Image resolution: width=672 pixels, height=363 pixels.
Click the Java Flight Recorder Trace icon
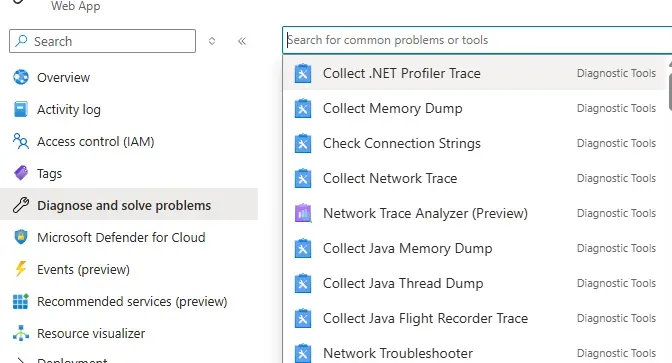[x=303, y=318]
